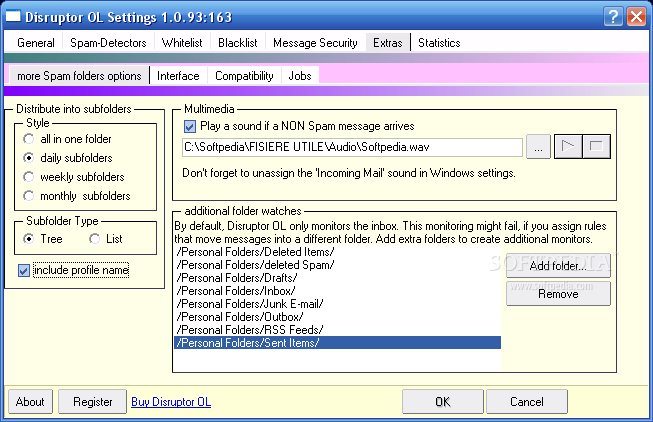Open the Compatibility subtab
653x422 pixels.
point(244,76)
